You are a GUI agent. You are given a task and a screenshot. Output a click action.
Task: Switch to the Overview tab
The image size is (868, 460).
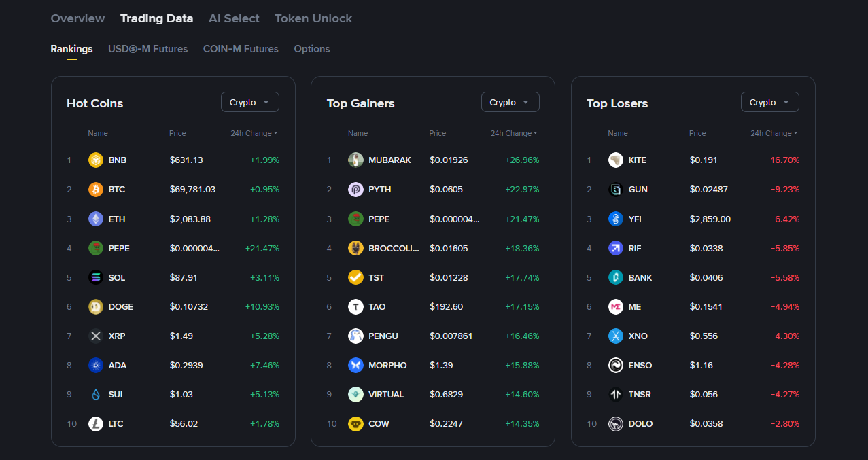click(x=77, y=18)
